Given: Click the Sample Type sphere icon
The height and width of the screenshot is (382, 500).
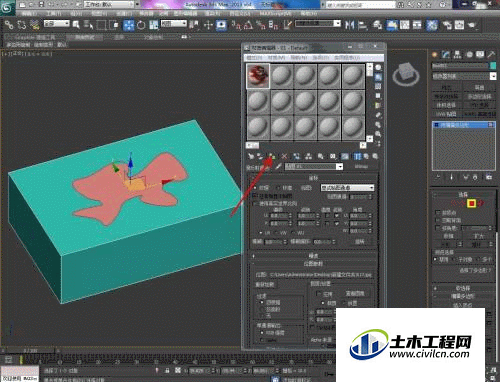Looking at the screenshot, I should pyautogui.click(x=378, y=67).
